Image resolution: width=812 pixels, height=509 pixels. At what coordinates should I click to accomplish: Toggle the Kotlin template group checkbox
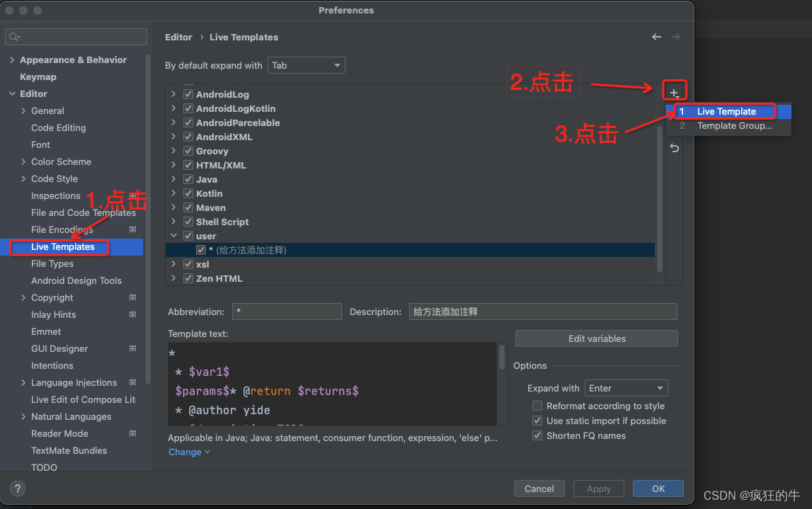[188, 193]
